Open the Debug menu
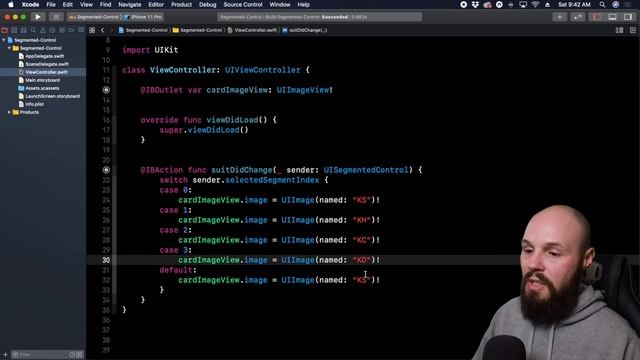The image size is (640, 360). (207, 4)
